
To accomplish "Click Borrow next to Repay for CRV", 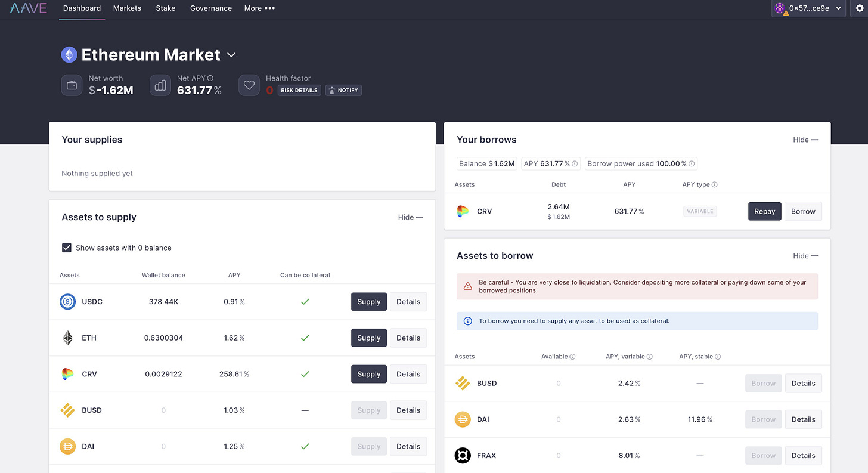I will (x=803, y=211).
